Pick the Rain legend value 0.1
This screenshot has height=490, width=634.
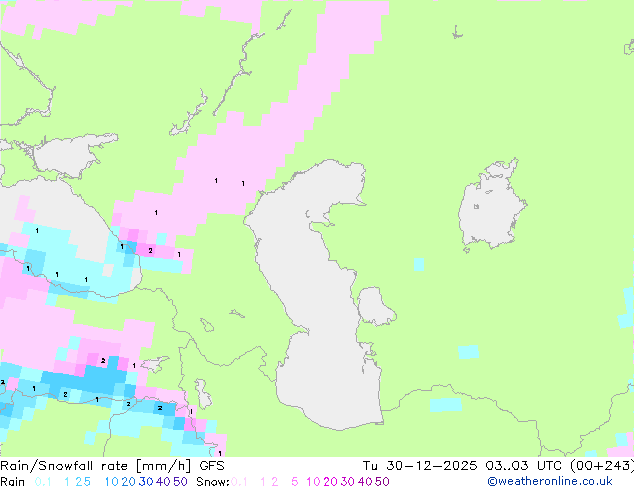43,482
